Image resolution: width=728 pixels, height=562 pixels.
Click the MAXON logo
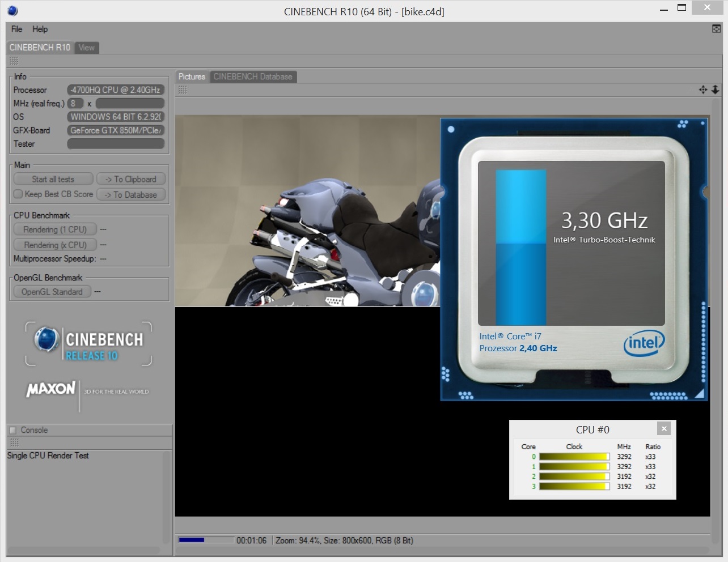coord(50,389)
